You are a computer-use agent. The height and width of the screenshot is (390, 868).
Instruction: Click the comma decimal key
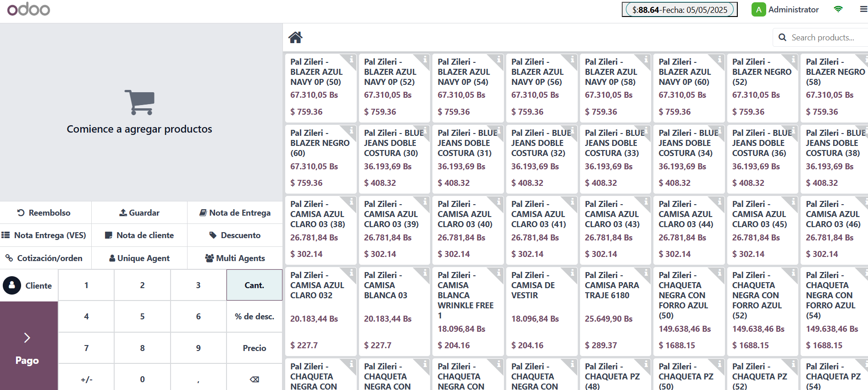(x=198, y=379)
